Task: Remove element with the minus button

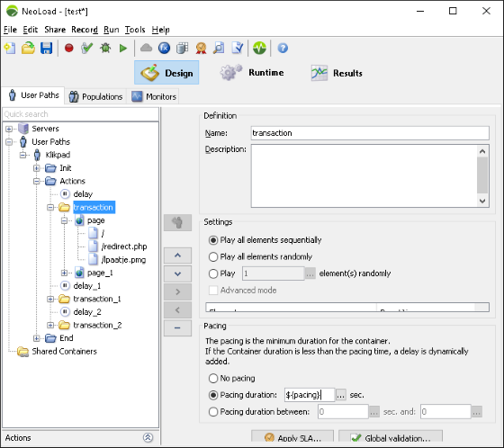Action: pyautogui.click(x=177, y=327)
